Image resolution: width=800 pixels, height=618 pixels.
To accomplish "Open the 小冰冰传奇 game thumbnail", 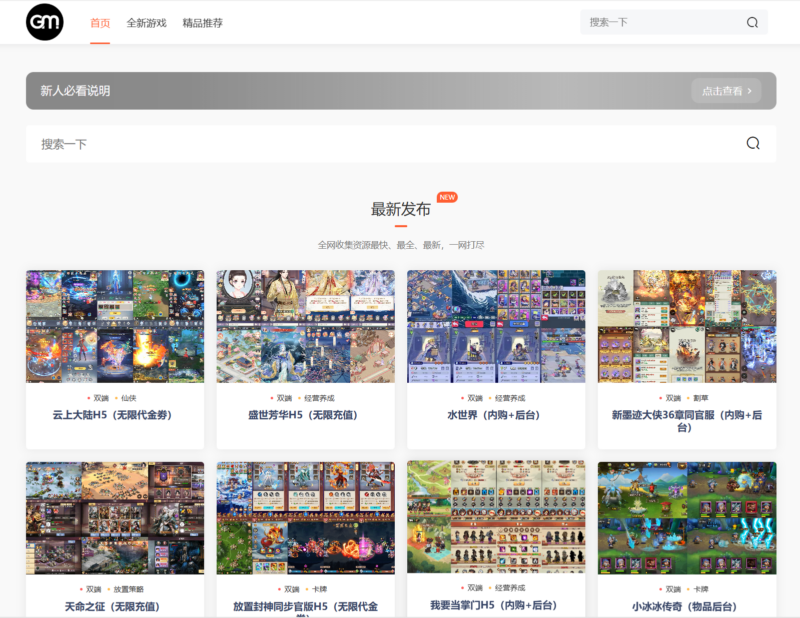I will (687, 518).
